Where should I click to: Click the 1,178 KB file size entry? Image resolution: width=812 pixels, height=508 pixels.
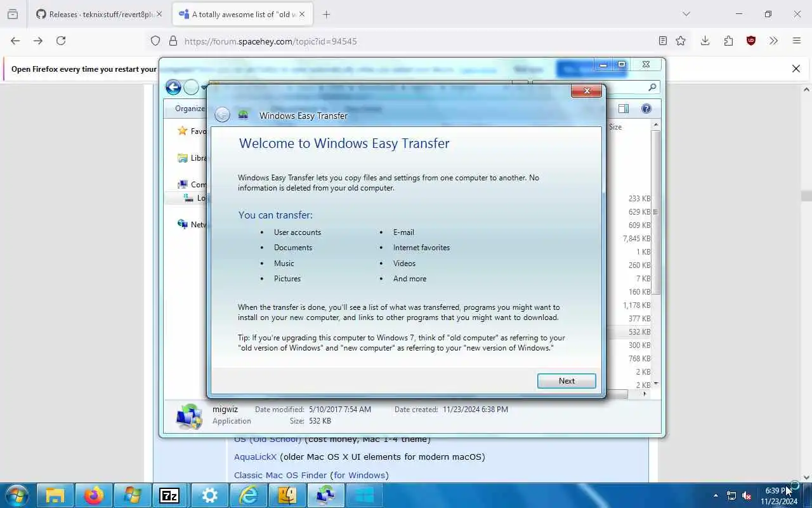(x=636, y=305)
